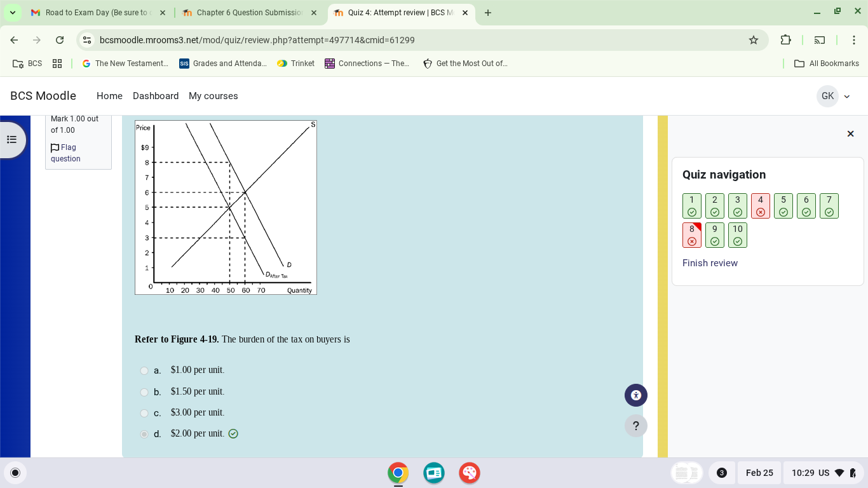Open the GK account dropdown
The image size is (868, 488).
point(834,96)
